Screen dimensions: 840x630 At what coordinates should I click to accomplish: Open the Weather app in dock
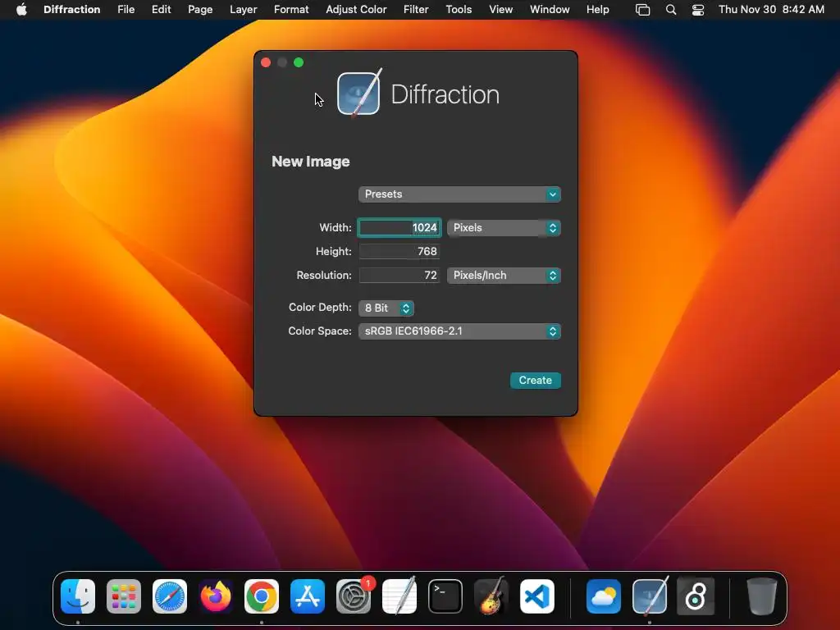[x=604, y=596]
